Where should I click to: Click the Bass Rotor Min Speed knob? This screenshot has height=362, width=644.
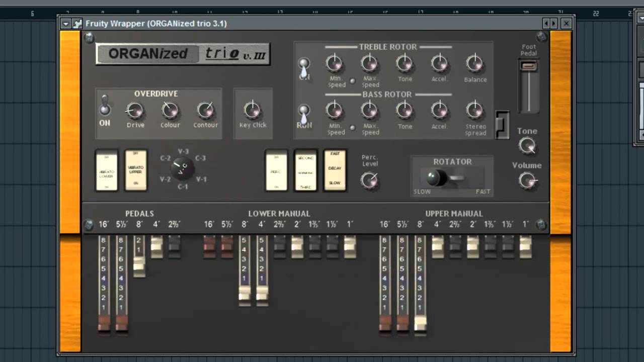coord(334,110)
